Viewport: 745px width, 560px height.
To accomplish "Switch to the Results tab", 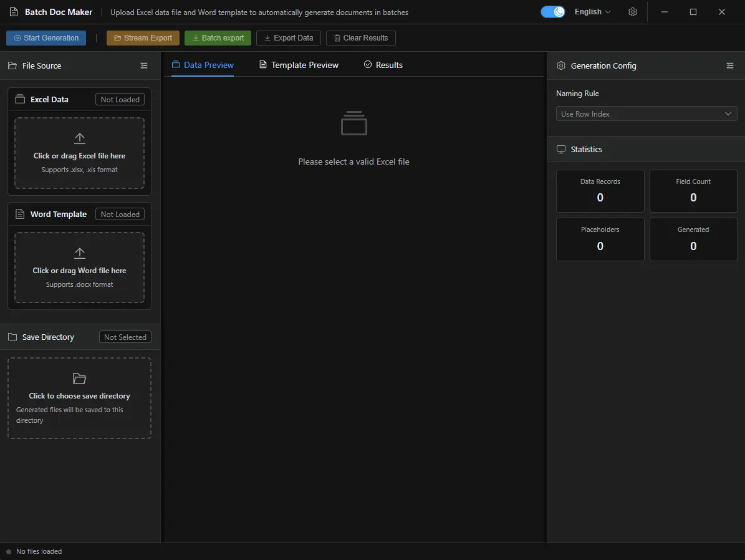I will coord(383,65).
